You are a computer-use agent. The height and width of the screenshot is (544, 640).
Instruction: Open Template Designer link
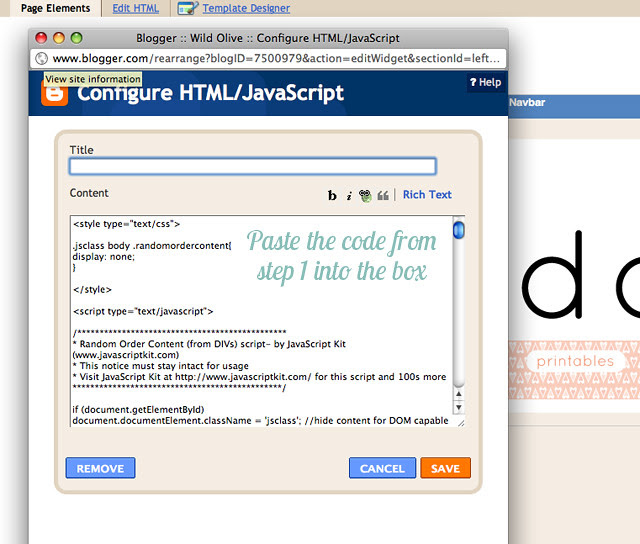coord(246,8)
